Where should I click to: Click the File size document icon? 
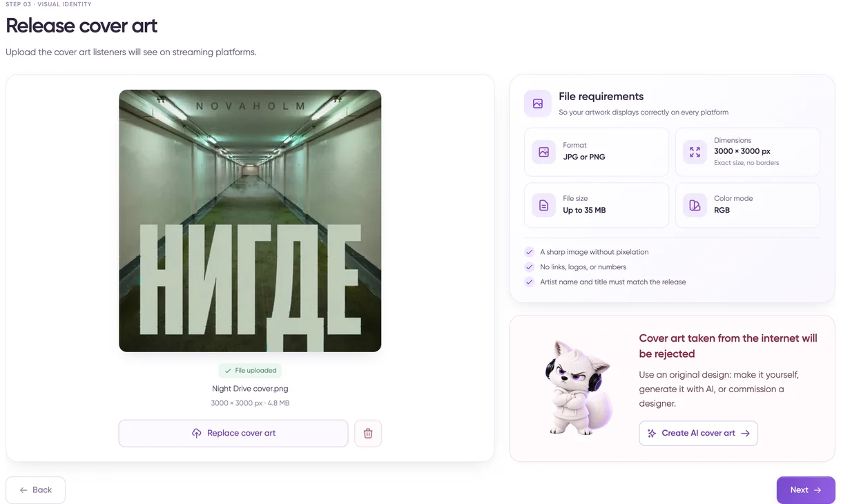tap(543, 205)
